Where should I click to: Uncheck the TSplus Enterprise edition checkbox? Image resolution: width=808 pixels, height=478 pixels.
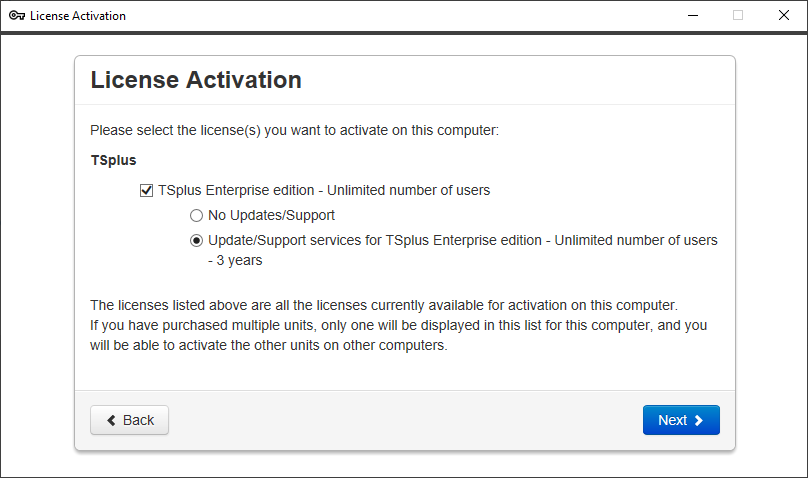pyautogui.click(x=147, y=189)
